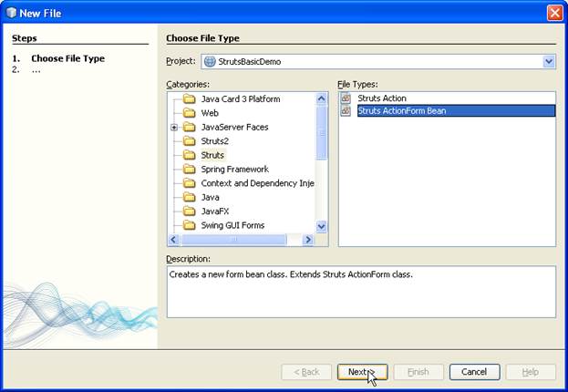Click Categories list scroll right arrow

(308, 240)
